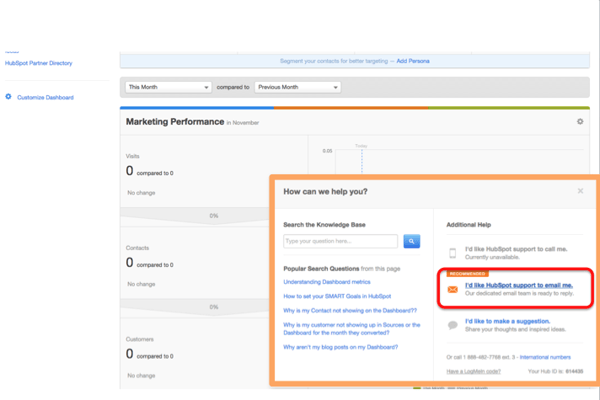The image size is (600, 400).
Task: Open 'Why aren't my blog posts' question
Action: [x=341, y=346]
